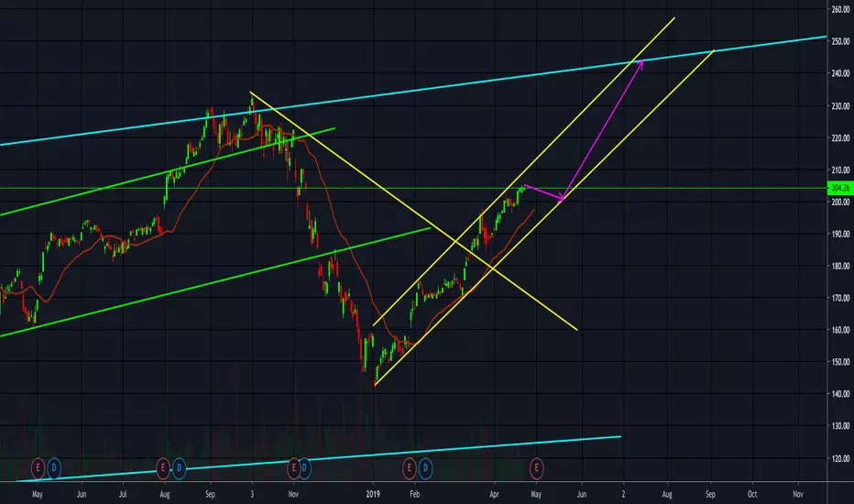Click the green 204.26 current price label
The image size is (854, 504).
click(840, 188)
